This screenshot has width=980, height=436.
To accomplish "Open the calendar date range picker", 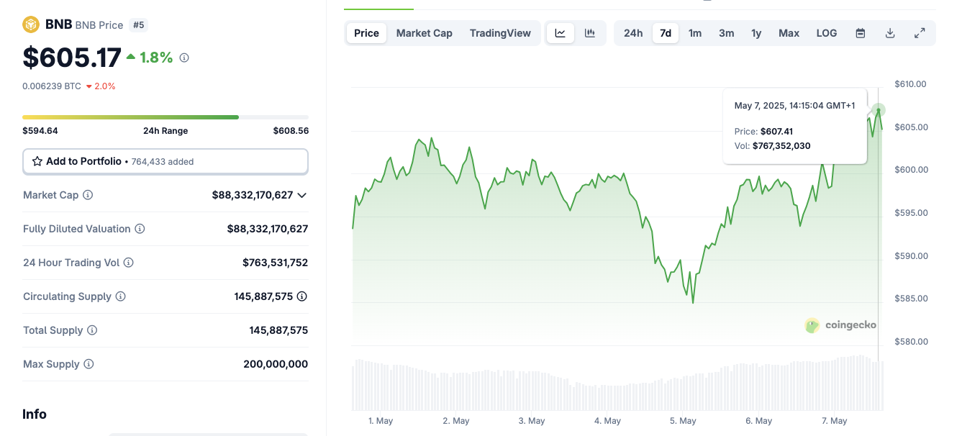I will coord(860,33).
